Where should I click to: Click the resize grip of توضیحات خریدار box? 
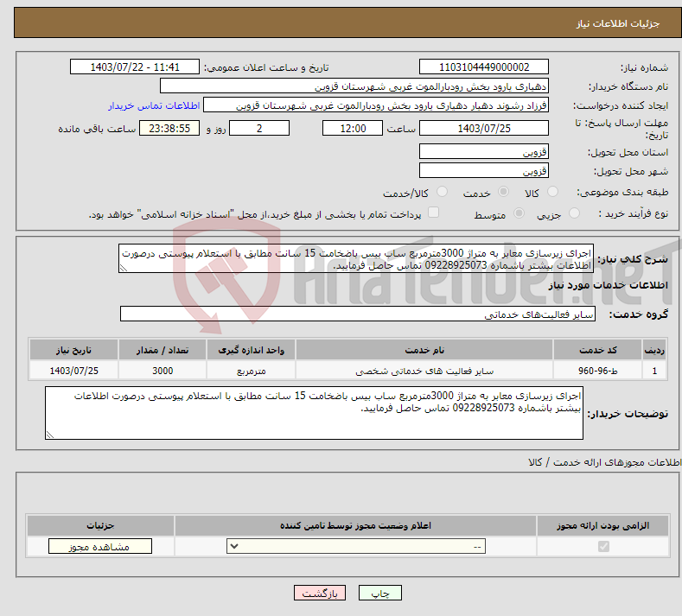50,435
